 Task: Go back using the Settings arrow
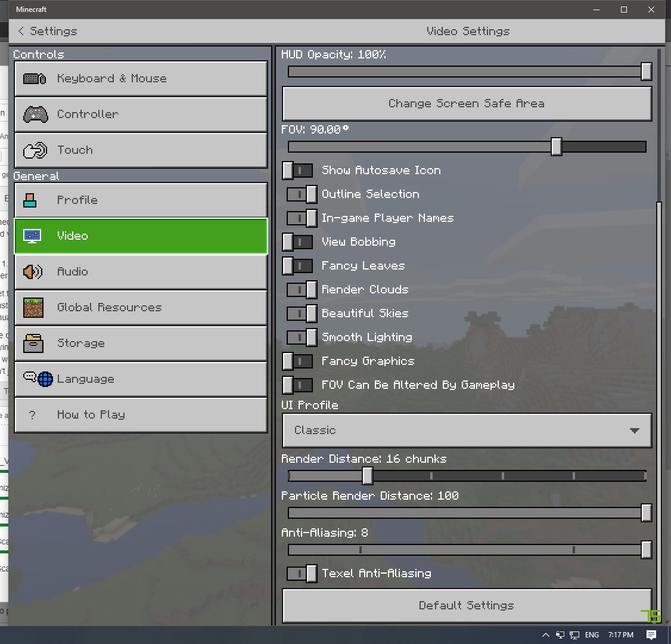click(x=21, y=31)
